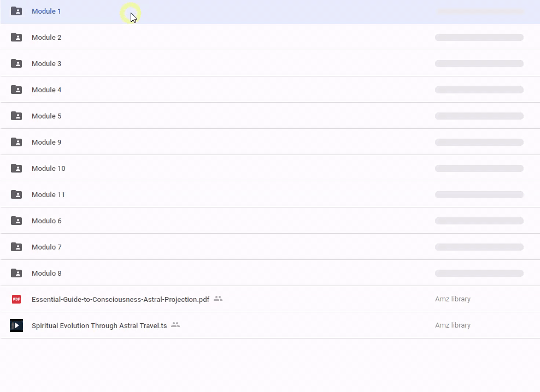Click the Module 3 shared folder icon
Viewport: 540px width, 392px height.
click(x=16, y=64)
